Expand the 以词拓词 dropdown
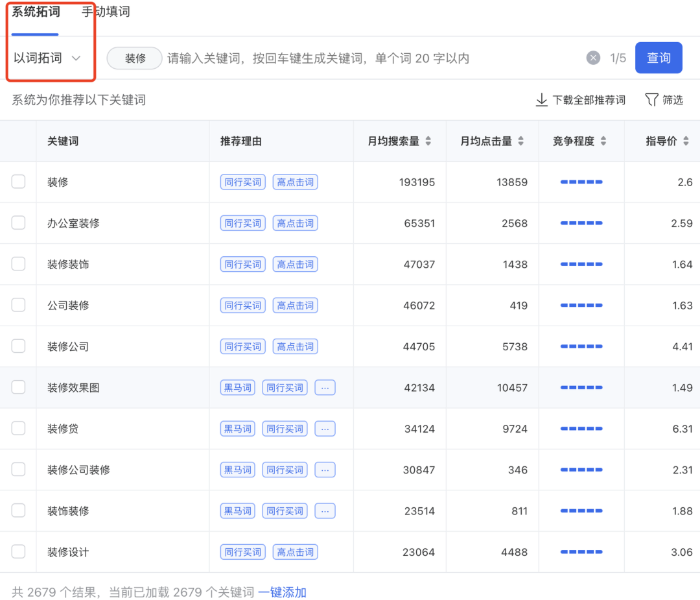700x600 pixels. point(47,58)
